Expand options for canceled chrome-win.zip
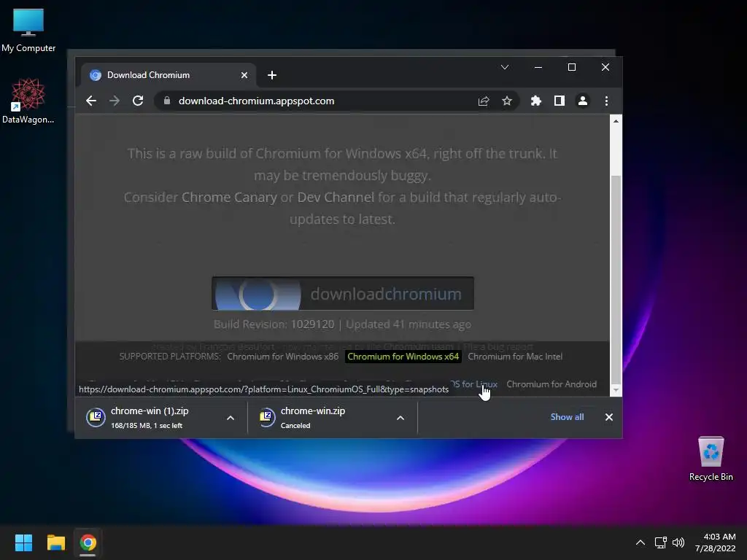 [x=400, y=418]
